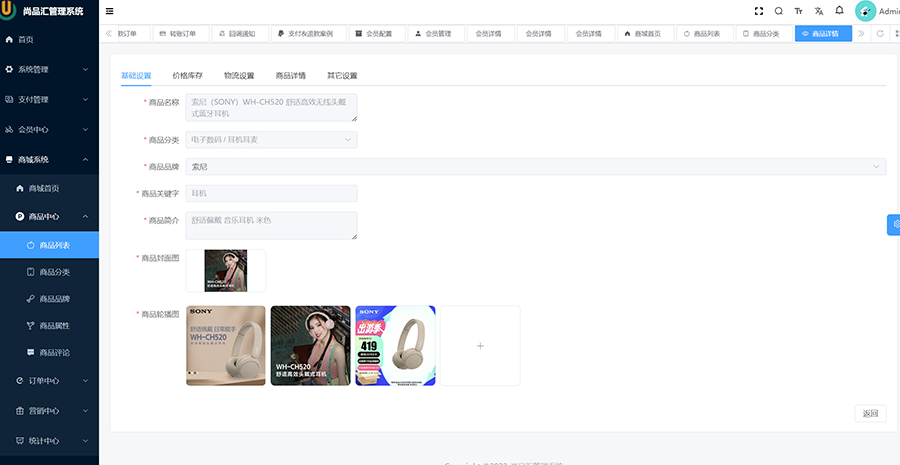The image size is (900, 465).
Task: Open the 回调通知 page tab
Action: pyautogui.click(x=239, y=34)
